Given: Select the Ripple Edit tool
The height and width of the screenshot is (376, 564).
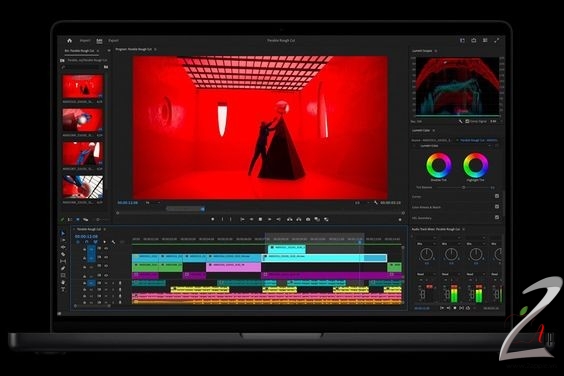Looking at the screenshot, I should [x=63, y=247].
